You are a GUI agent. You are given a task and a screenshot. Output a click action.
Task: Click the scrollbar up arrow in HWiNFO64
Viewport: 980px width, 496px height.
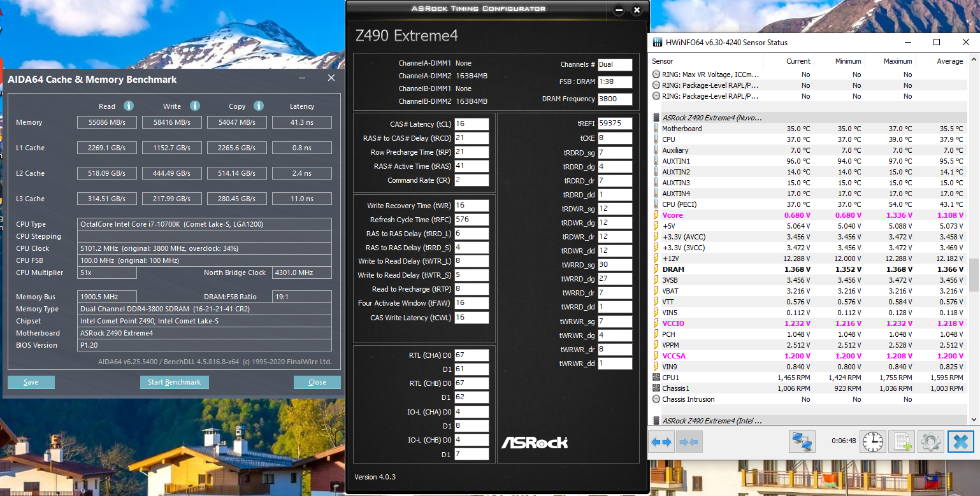(973, 60)
